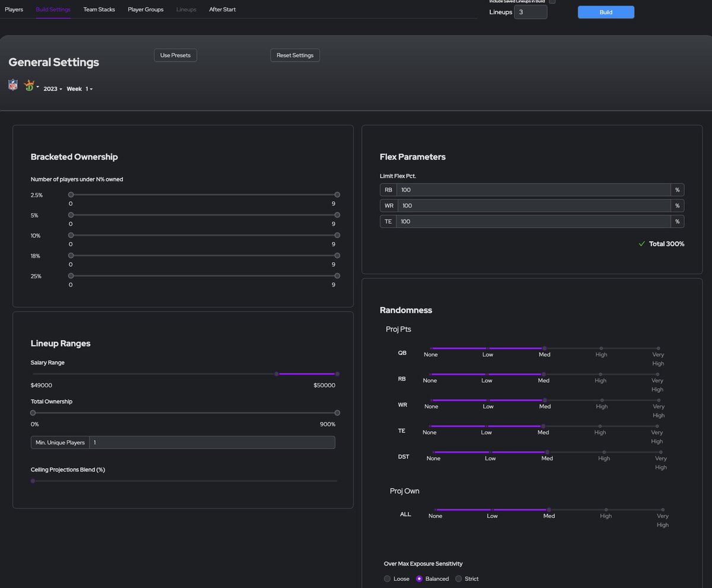This screenshot has height=588, width=712.
Task: Choose Loose over max exposure sensitivity
Action: 387,579
